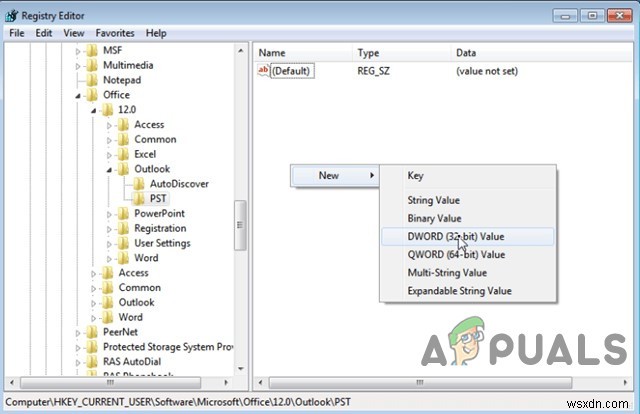
Task: Expand the Access key under 12.0
Action: coord(109,125)
